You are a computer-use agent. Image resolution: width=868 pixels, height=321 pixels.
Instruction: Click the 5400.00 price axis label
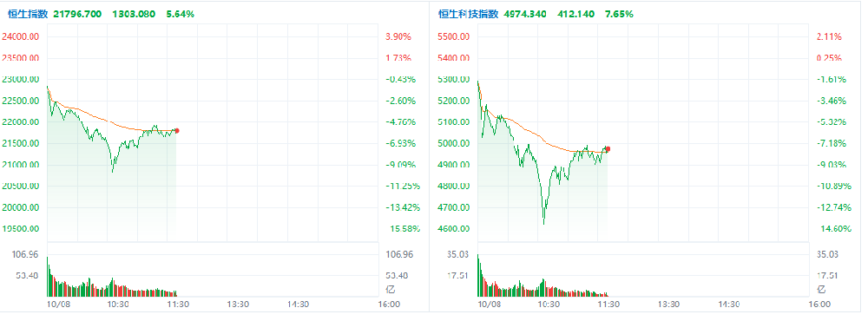[x=453, y=57]
